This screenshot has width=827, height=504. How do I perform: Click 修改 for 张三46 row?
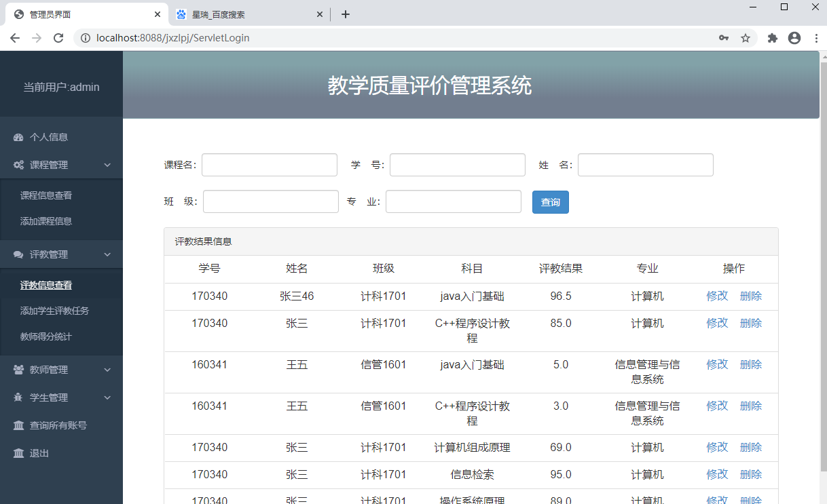(x=717, y=296)
